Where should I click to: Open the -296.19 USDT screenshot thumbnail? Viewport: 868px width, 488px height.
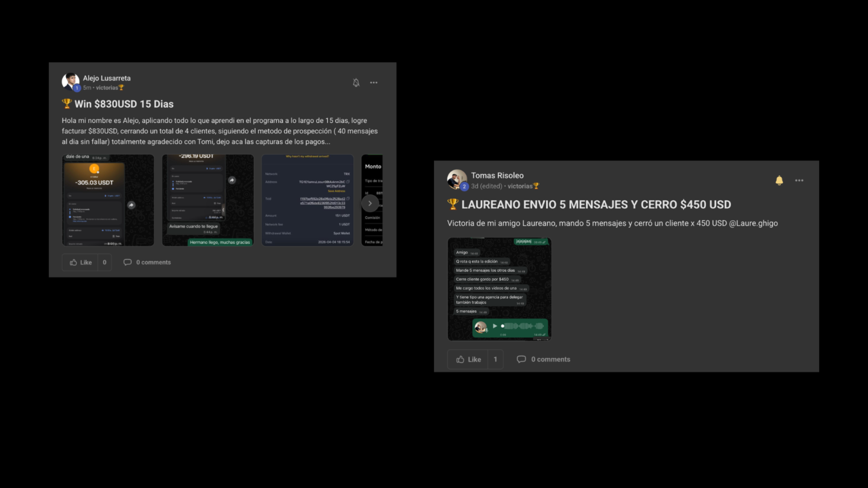(208, 200)
